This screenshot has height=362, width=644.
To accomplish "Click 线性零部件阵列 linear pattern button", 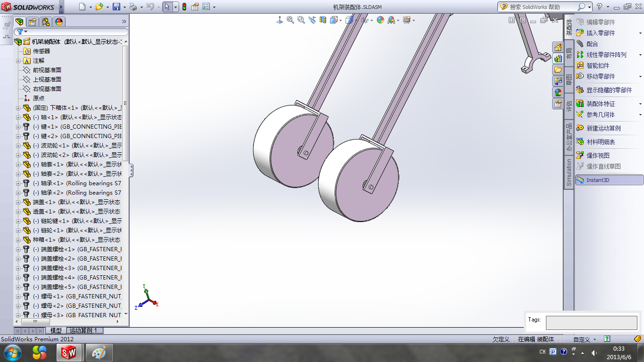I will pyautogui.click(x=602, y=55).
